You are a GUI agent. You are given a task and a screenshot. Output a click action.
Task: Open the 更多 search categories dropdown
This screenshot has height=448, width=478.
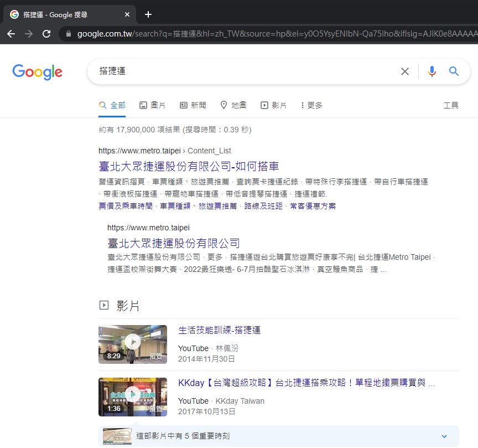[310, 105]
